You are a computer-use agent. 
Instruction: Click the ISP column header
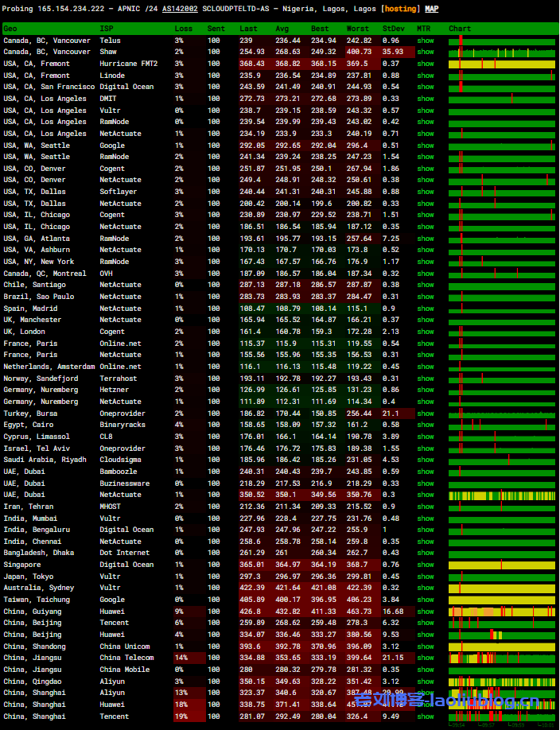107,29
